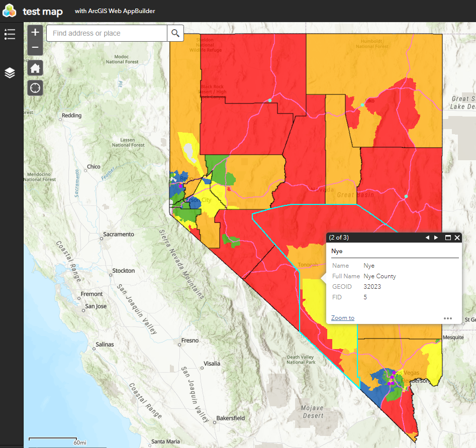Return to default extent with the home icon
Viewport: 476px width, 448px height.
[x=35, y=68]
